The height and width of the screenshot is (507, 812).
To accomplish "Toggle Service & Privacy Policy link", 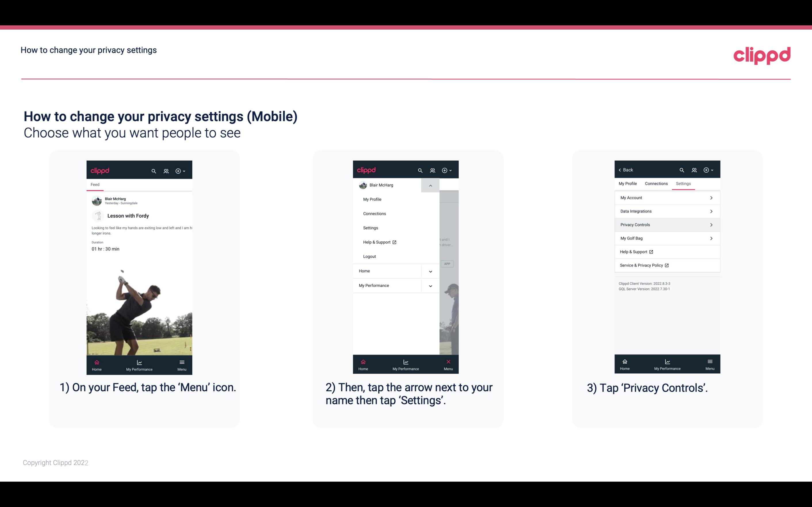I will coord(641,265).
